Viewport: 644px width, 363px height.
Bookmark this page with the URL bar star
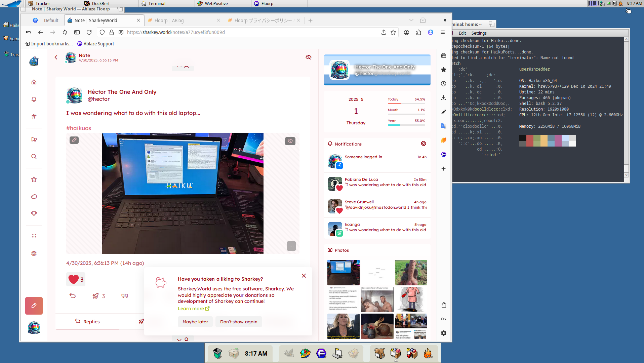[x=393, y=32]
